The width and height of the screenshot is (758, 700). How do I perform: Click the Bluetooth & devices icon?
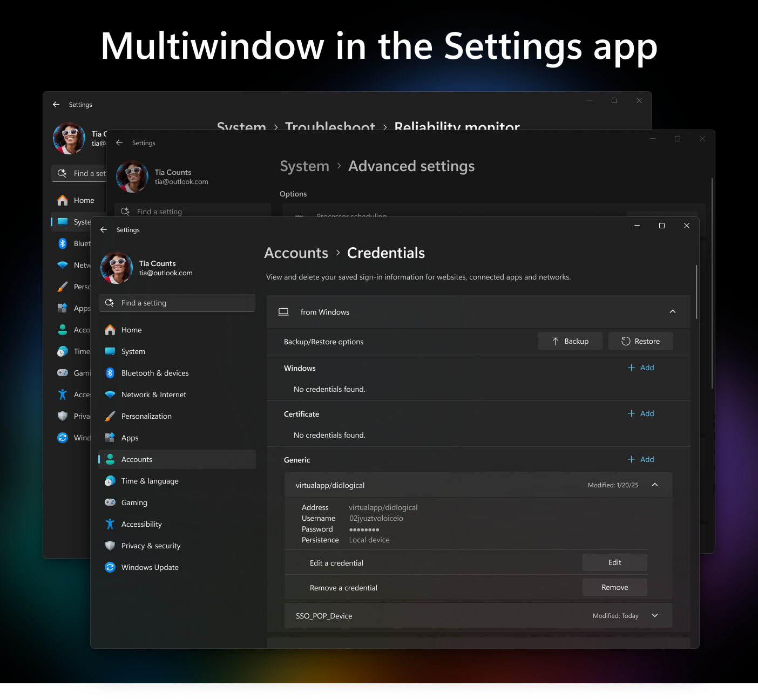(x=110, y=373)
